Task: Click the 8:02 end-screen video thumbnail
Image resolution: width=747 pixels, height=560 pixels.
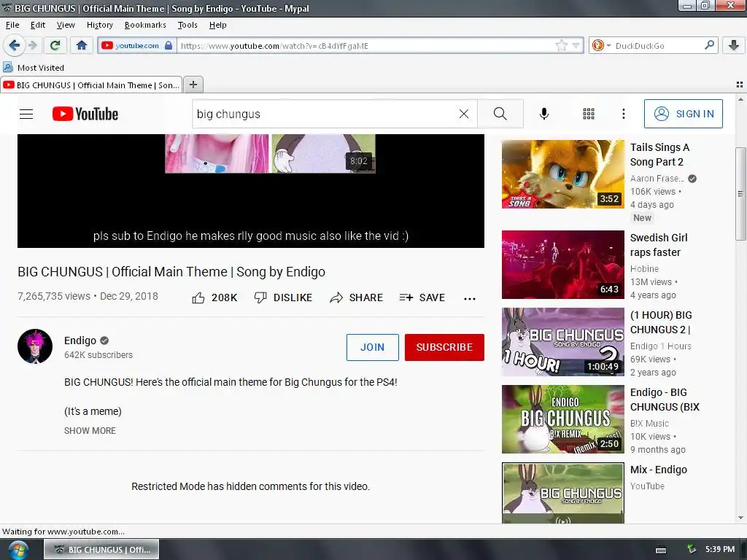Action: coord(323,153)
